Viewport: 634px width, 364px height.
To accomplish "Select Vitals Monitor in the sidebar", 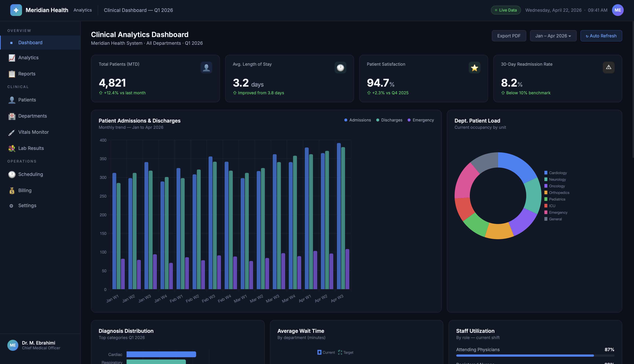I will (x=40, y=132).
